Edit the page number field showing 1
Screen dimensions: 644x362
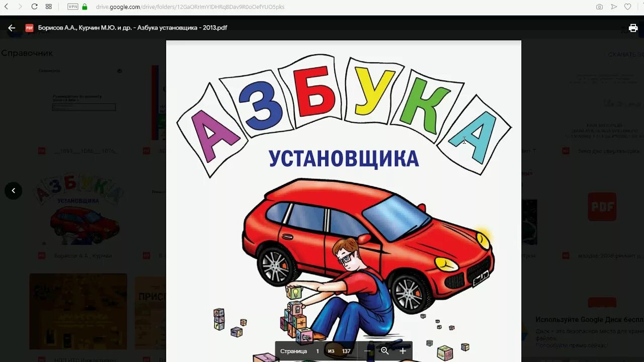click(x=317, y=351)
